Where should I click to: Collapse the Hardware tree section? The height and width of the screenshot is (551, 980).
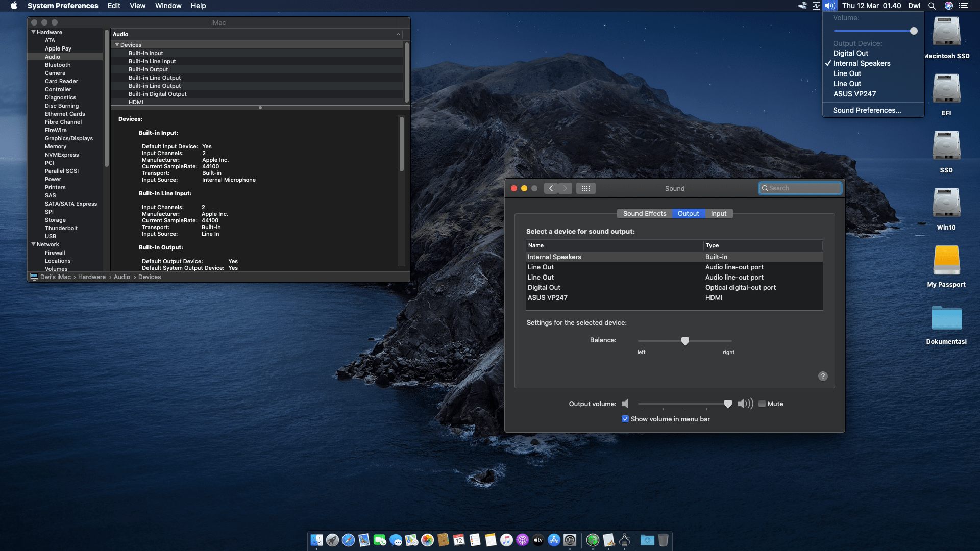tap(34, 32)
